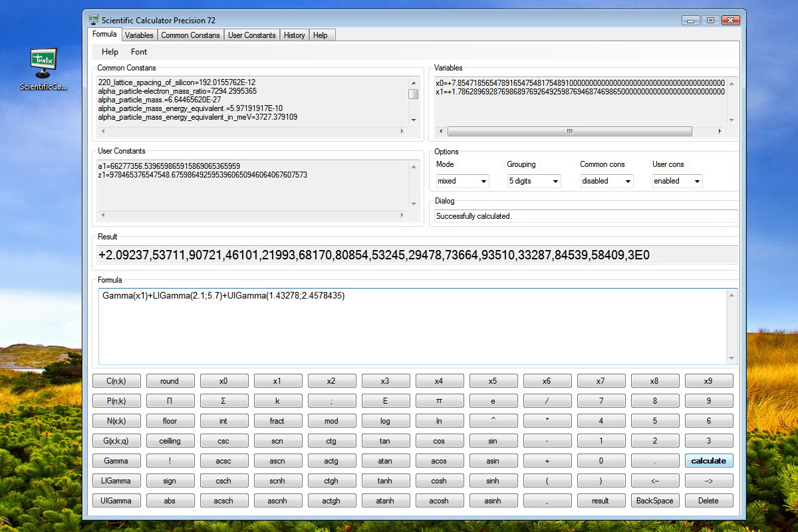Viewport: 798px width, 532px height.
Task: Click the C(n;k) combinations button
Action: (116, 381)
